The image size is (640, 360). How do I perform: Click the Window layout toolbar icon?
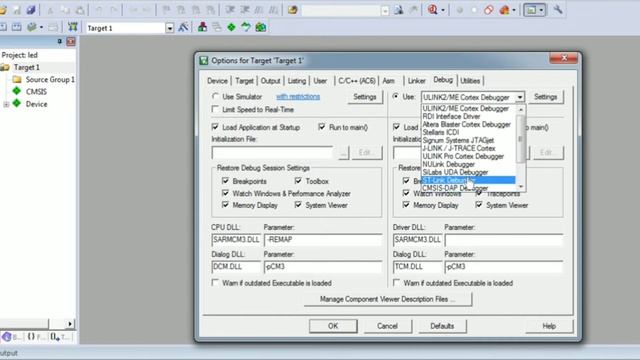click(x=531, y=10)
